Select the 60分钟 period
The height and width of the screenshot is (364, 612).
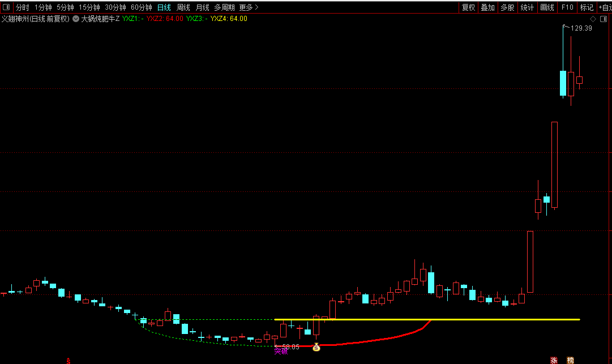[142, 7]
